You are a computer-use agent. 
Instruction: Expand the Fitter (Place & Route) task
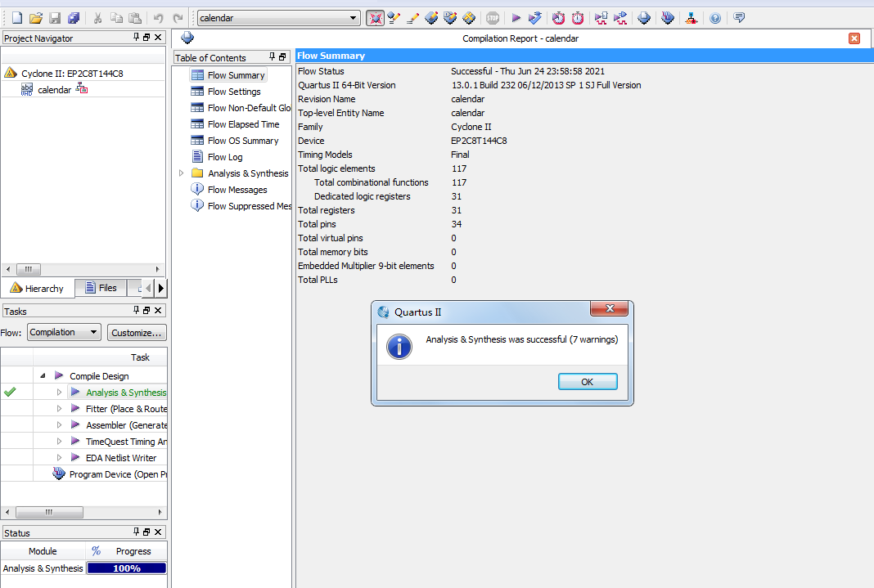coord(59,408)
